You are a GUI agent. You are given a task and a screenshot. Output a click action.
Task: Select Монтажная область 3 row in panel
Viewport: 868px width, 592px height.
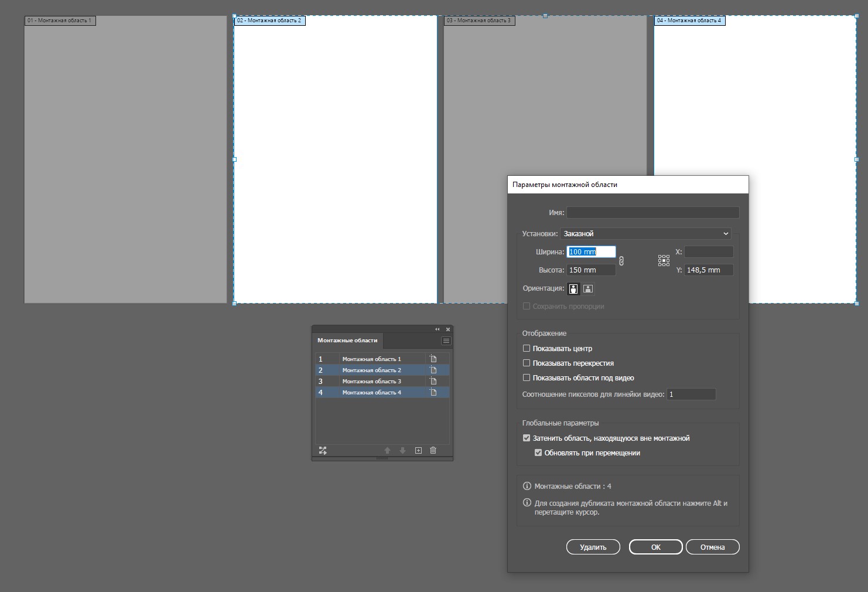[x=382, y=381]
